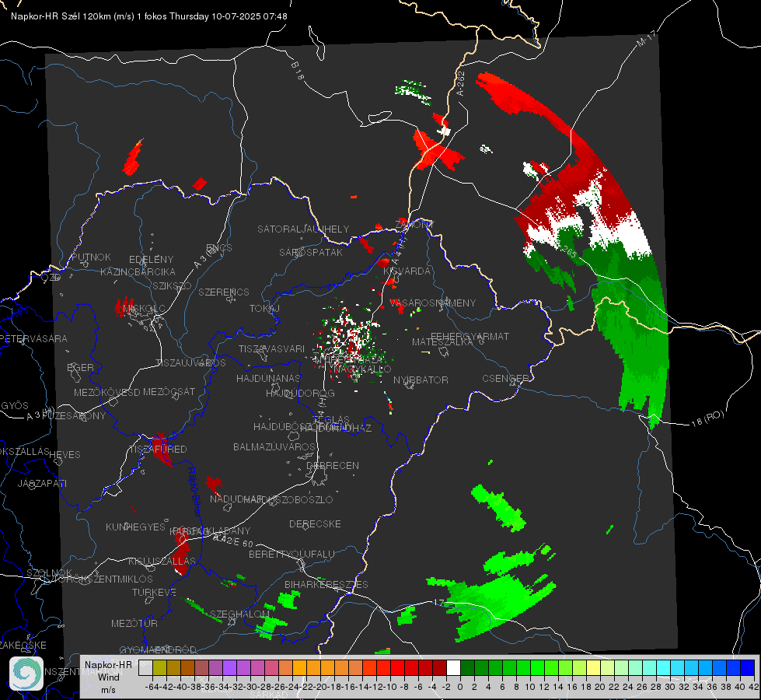Select the PÉTERVÁSÁRA town label
Image resolution: width=761 pixels, height=700 pixels.
click(x=33, y=338)
